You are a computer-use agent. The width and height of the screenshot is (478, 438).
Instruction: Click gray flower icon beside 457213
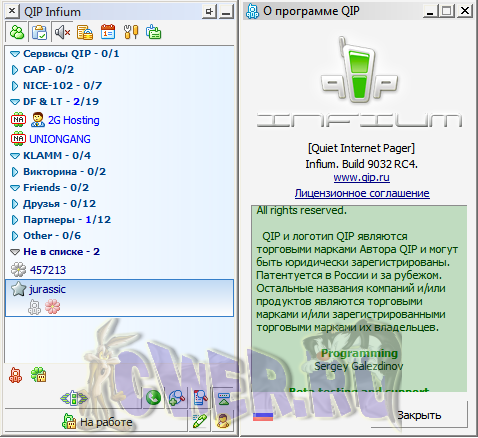pos(18,270)
